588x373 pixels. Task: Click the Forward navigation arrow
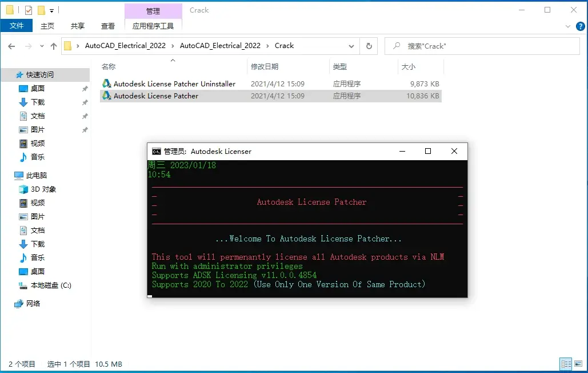coord(29,46)
